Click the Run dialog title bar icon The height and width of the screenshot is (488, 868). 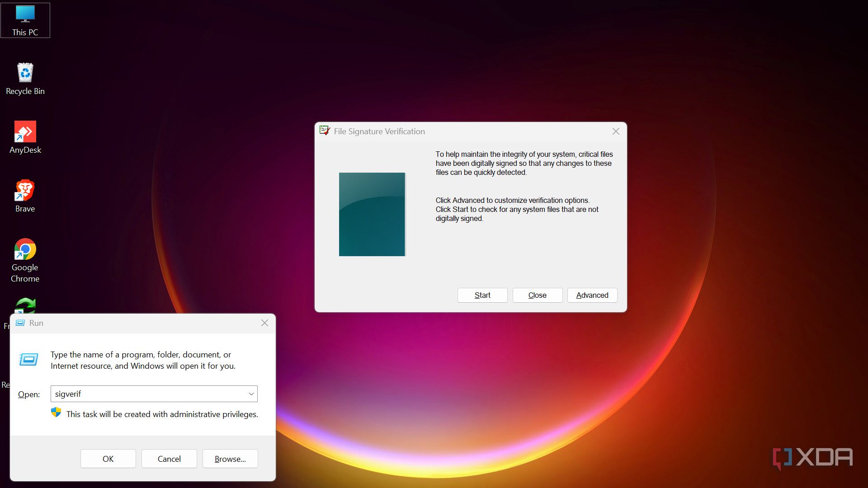pos(20,323)
